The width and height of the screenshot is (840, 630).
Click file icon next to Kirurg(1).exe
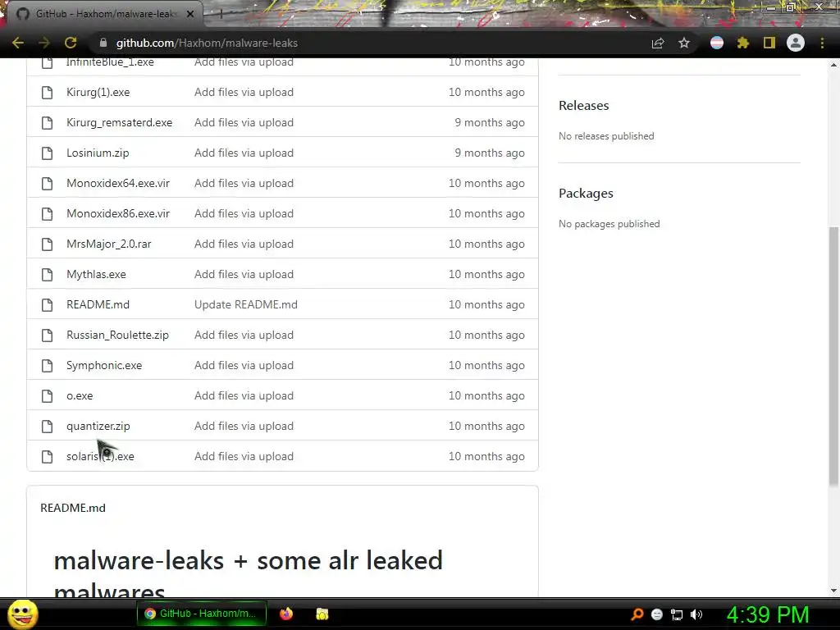coord(47,92)
